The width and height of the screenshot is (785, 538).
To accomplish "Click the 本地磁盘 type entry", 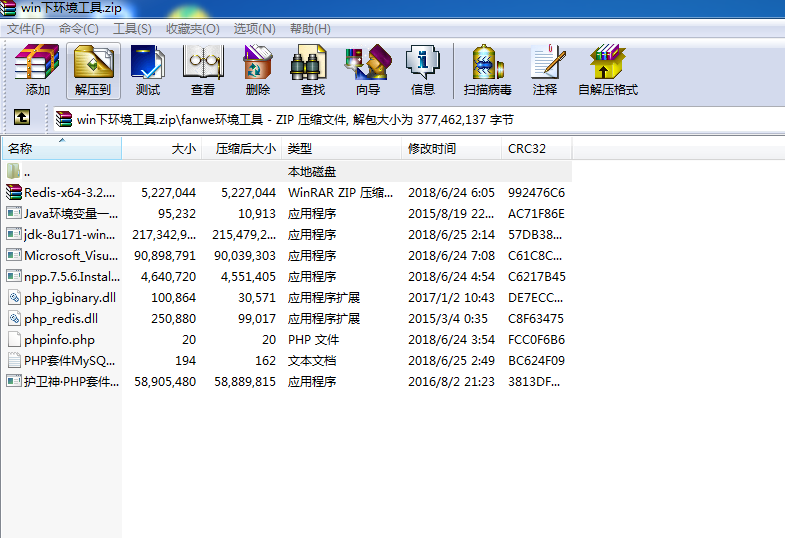I will pyautogui.click(x=311, y=172).
